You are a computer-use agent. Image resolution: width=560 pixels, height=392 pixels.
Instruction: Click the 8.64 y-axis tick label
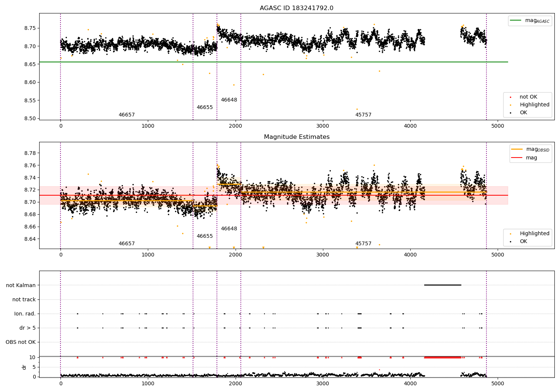coord(29,239)
